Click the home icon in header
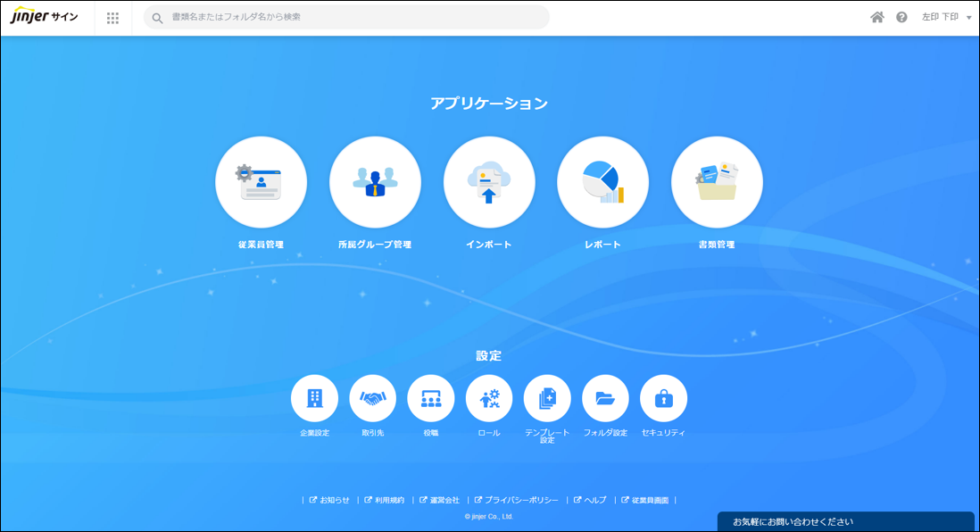The height and width of the screenshot is (532, 980). tap(877, 18)
